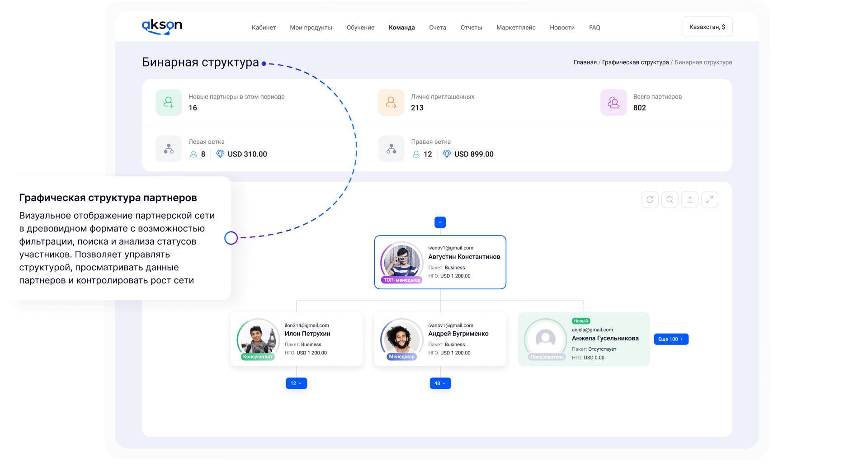Screen dimensions: 868x467
Task: Refresh the structure tree
Action: [x=650, y=199]
